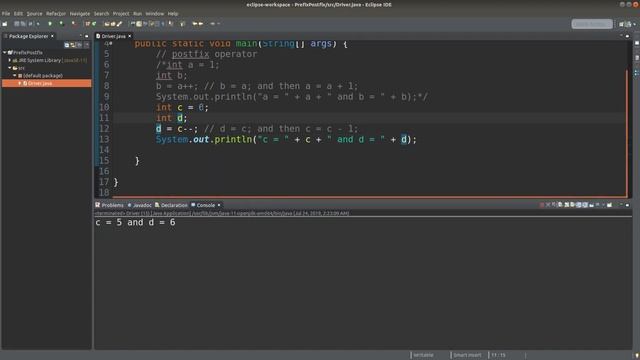640x360 pixels.
Task: Select the PrefixPostfix project
Action: [28, 52]
